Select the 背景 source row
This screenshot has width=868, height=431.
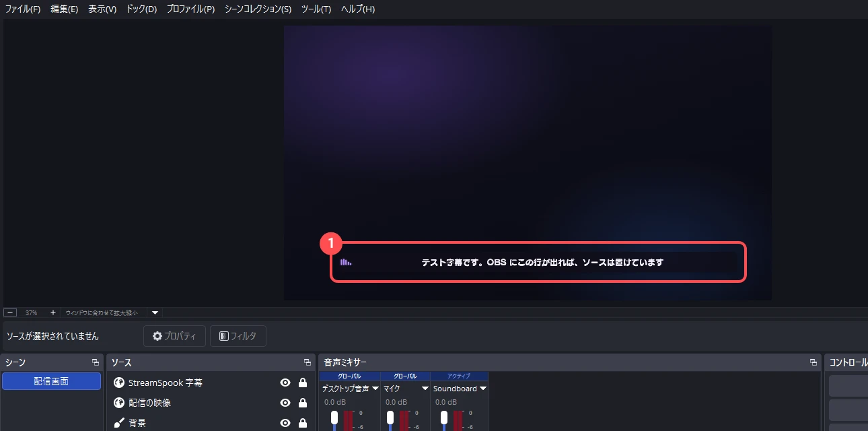(211, 423)
